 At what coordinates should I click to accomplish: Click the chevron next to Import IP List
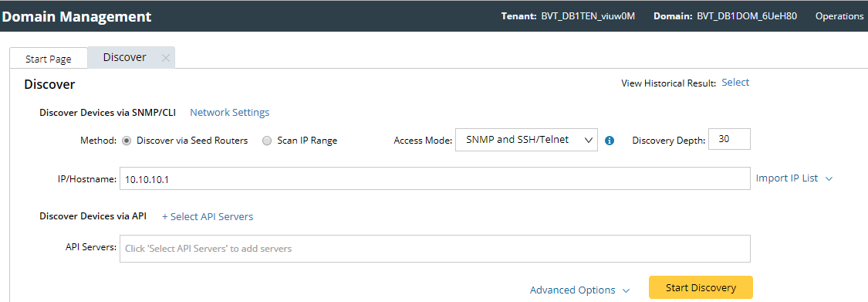pyautogui.click(x=829, y=179)
